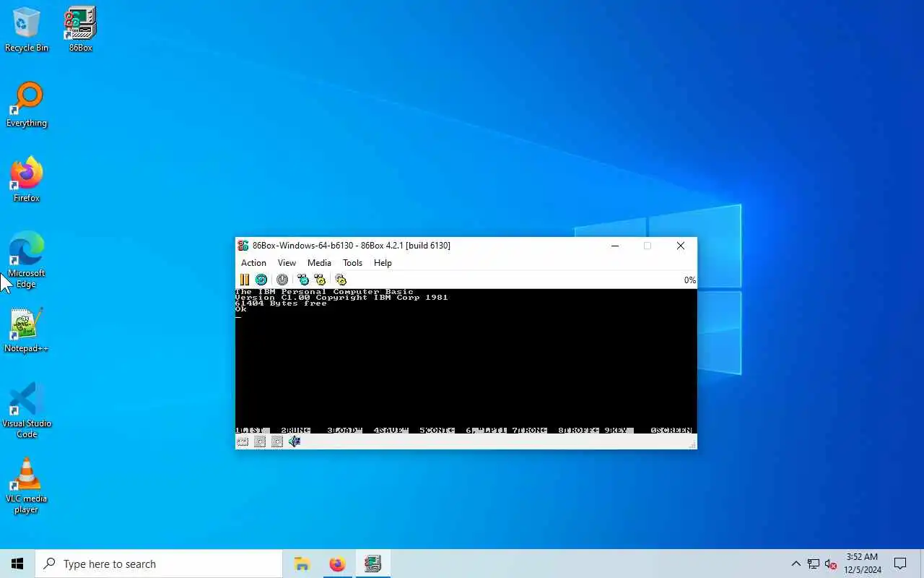
Task: Click the 86Box window resize grip
Action: coord(692,444)
